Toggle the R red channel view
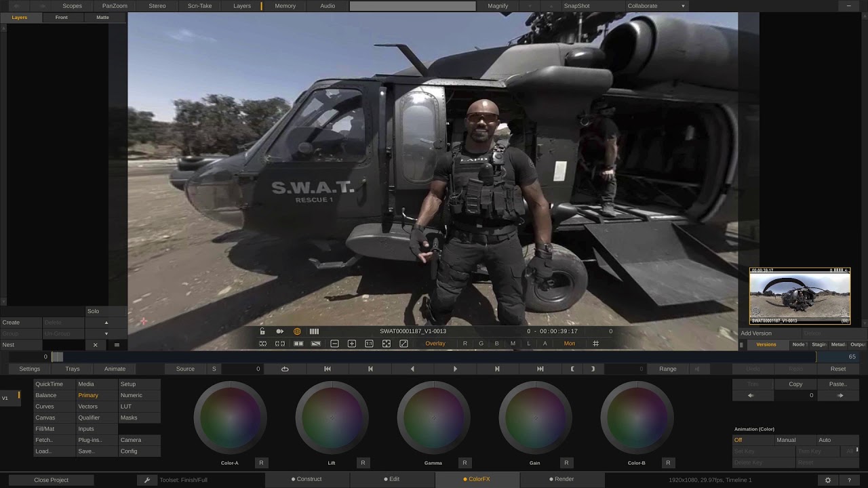The width and height of the screenshot is (868, 488). pyautogui.click(x=465, y=344)
